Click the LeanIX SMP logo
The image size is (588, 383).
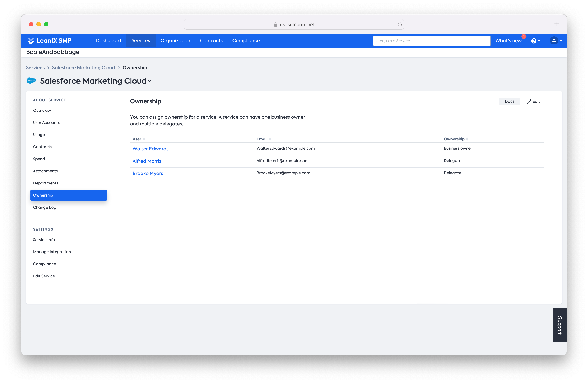coord(50,41)
